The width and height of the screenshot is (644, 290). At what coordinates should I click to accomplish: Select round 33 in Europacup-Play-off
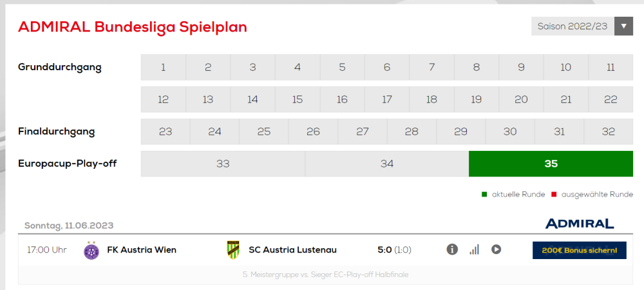coord(223,164)
